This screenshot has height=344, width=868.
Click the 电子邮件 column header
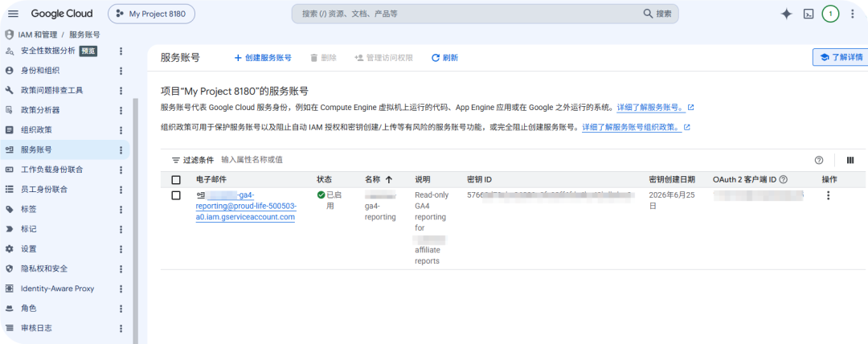tap(211, 179)
